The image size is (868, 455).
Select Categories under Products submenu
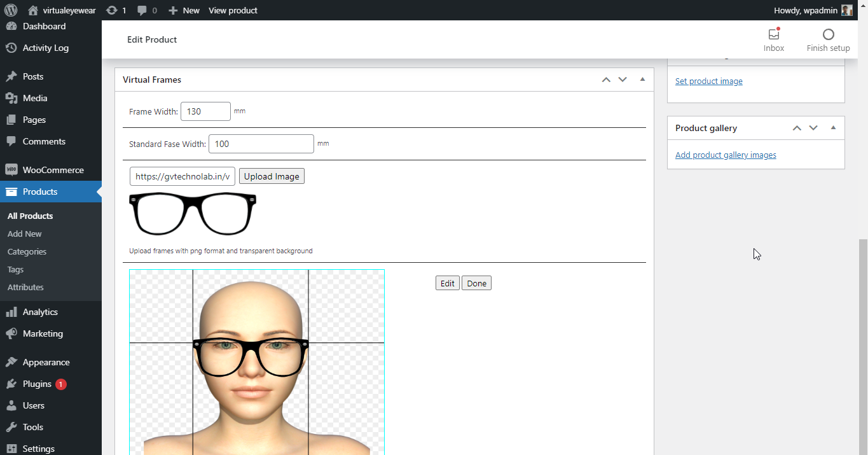pos(27,251)
